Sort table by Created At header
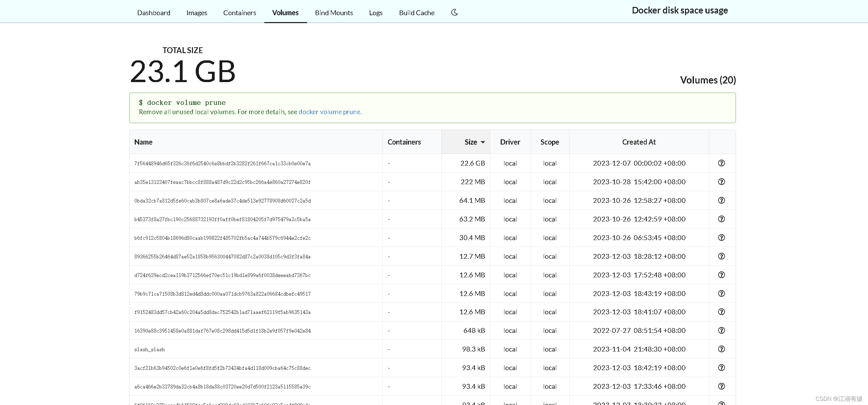This screenshot has width=868, height=405. pyautogui.click(x=639, y=142)
